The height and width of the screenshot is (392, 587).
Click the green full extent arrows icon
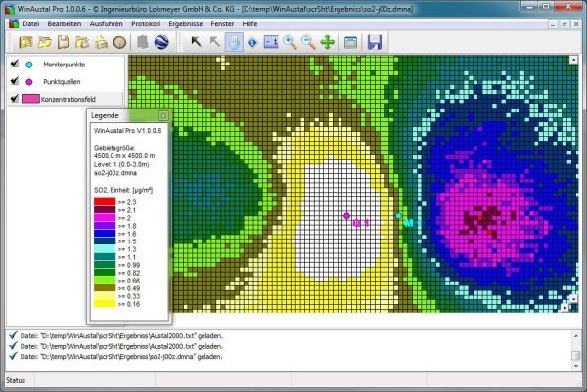327,42
